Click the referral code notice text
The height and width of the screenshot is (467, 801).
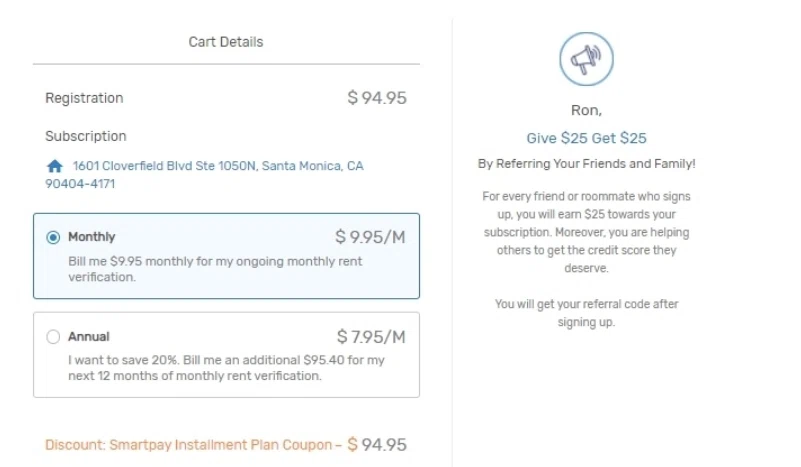click(586, 313)
